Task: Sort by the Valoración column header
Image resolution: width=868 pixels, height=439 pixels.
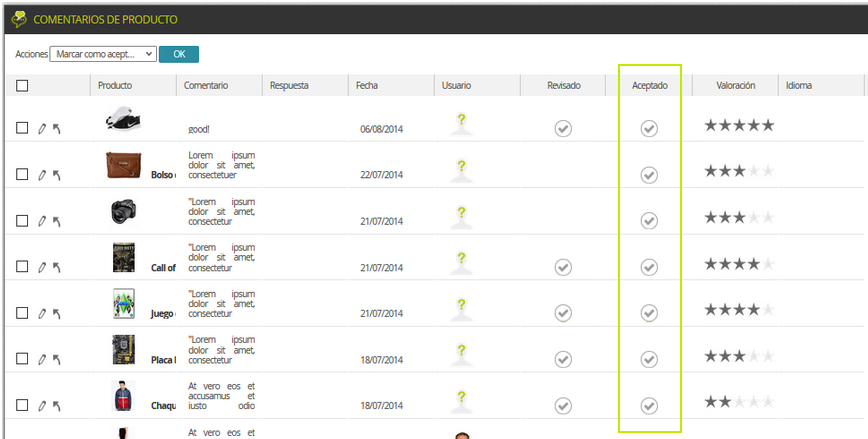Action: [x=735, y=85]
